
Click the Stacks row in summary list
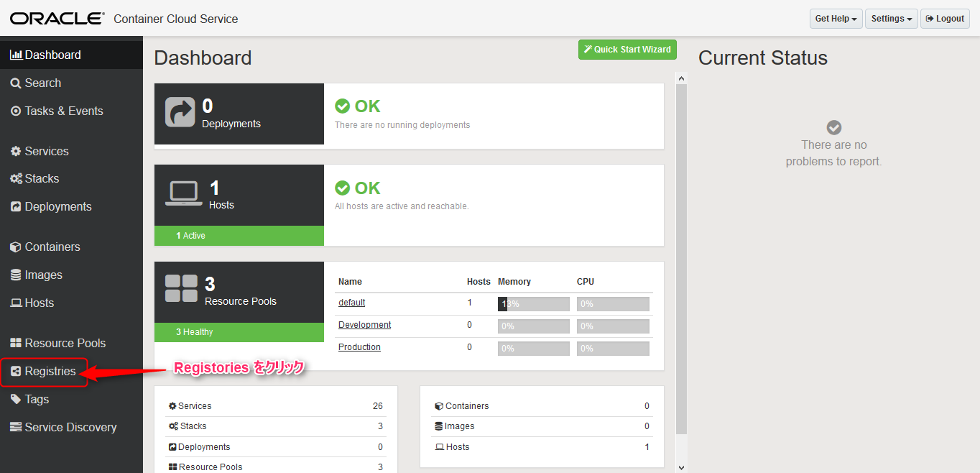coord(276,426)
